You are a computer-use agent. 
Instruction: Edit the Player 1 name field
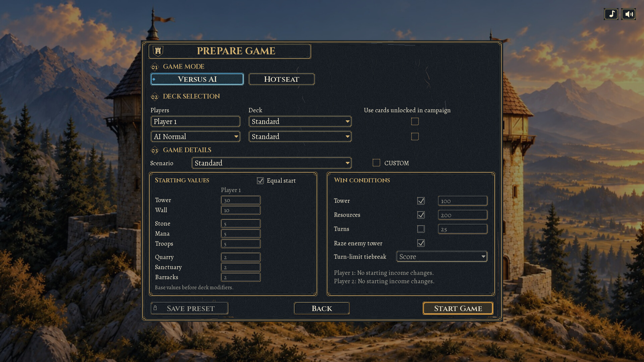tap(196, 121)
